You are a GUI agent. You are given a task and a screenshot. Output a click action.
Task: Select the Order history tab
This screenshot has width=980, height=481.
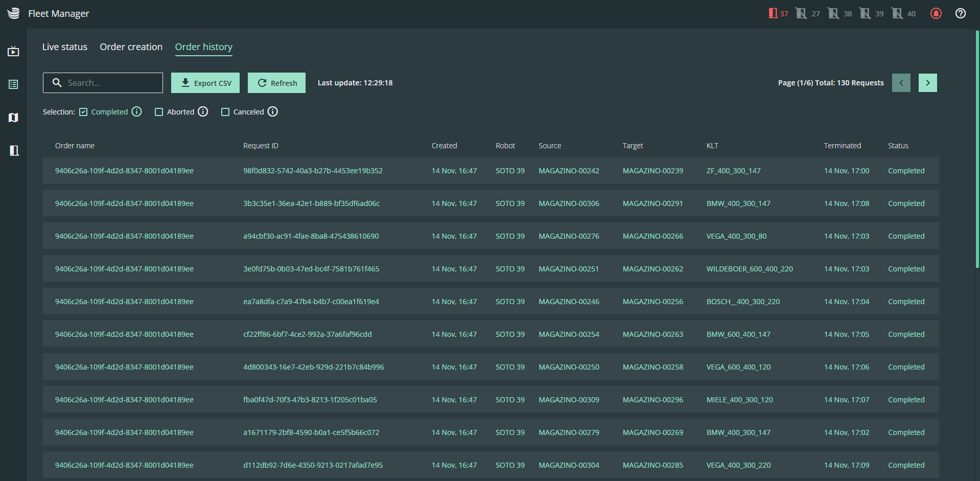click(x=204, y=47)
